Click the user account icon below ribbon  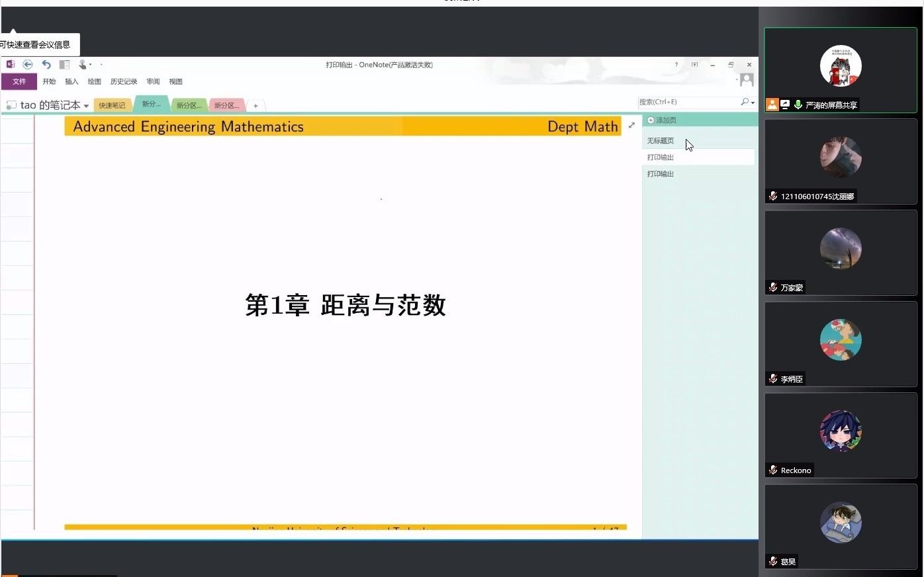tap(747, 79)
